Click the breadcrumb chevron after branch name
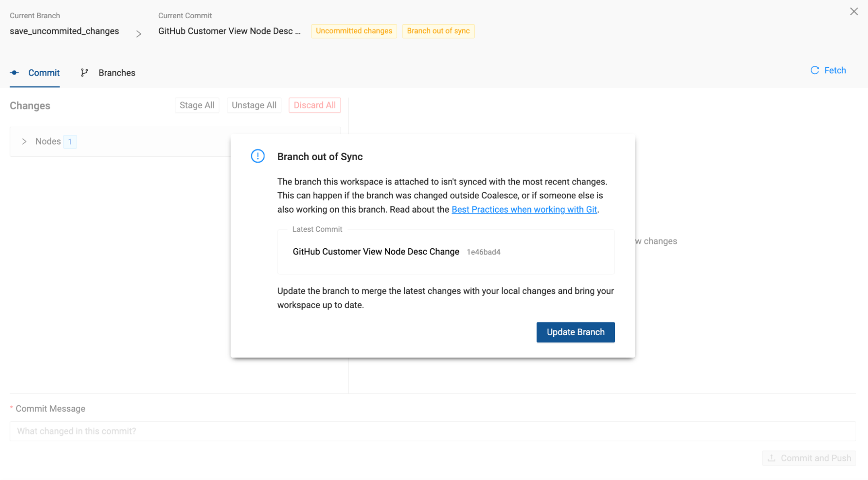This screenshot has width=868, height=480. (x=139, y=34)
